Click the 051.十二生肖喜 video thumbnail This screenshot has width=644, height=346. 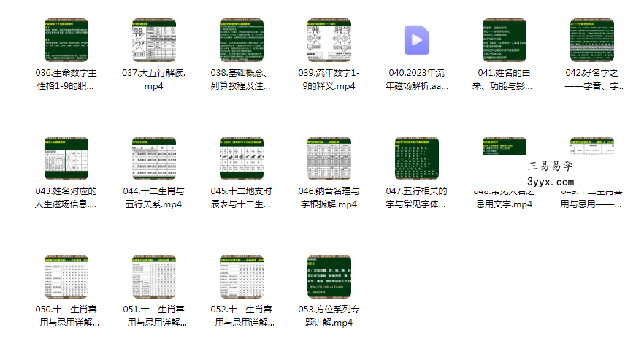click(x=153, y=276)
